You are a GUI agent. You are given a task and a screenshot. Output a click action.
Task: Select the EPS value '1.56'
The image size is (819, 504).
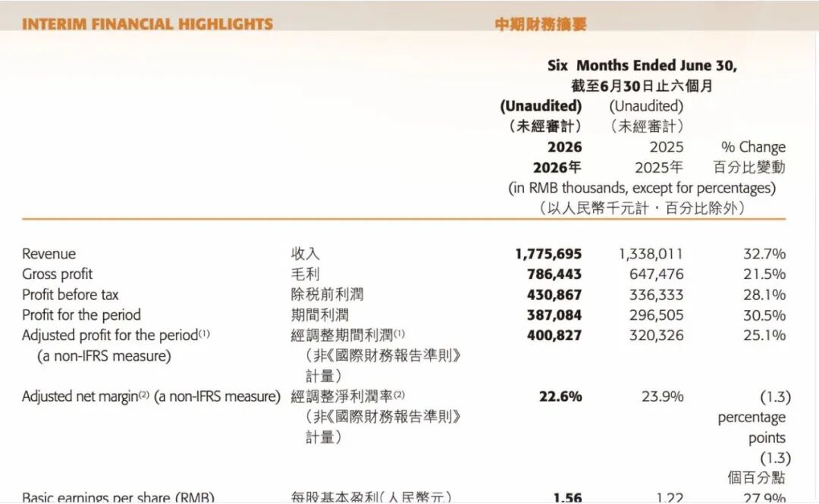click(x=568, y=498)
